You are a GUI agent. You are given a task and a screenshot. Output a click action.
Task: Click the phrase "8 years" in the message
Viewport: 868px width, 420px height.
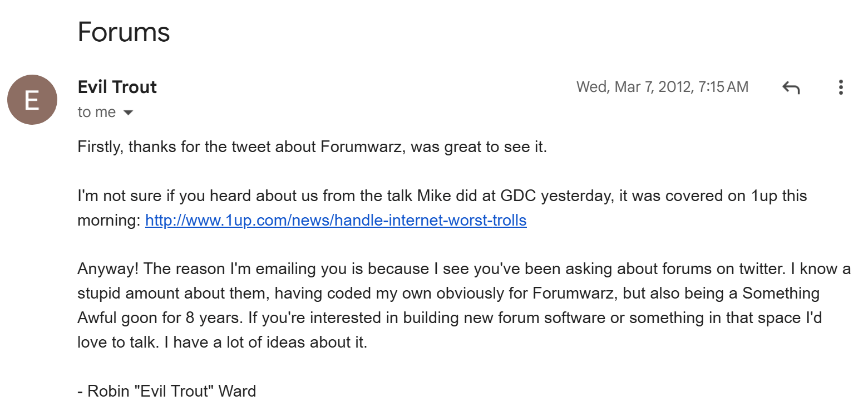(x=209, y=318)
